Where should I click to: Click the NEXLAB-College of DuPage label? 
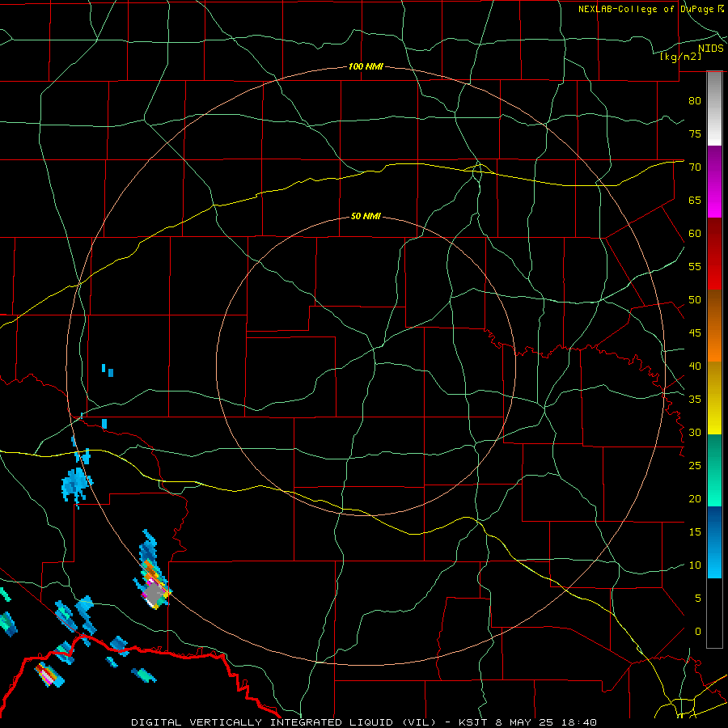click(646, 9)
